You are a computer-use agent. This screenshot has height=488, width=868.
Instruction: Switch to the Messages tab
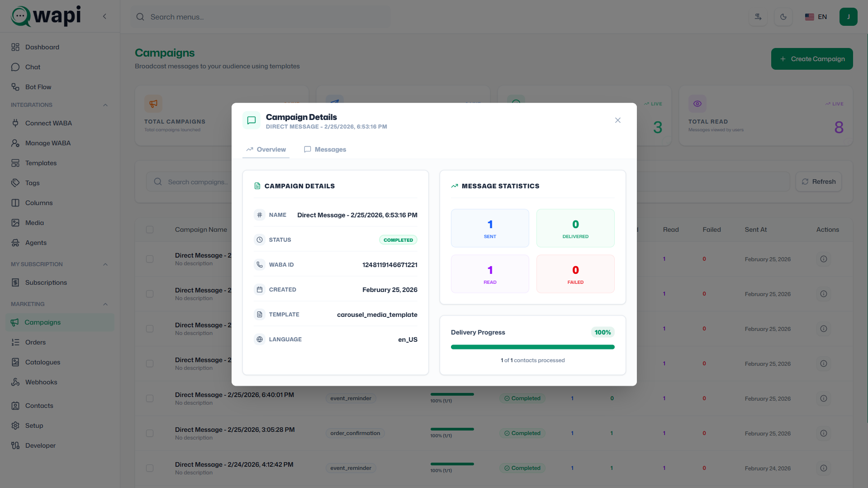coord(325,149)
